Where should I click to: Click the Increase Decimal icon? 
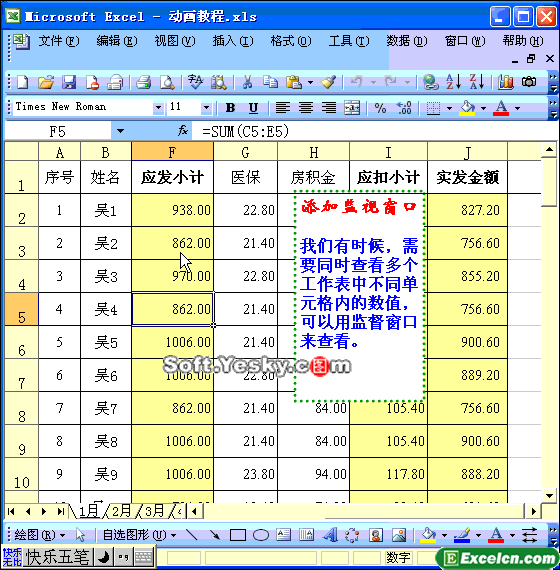(x=404, y=108)
